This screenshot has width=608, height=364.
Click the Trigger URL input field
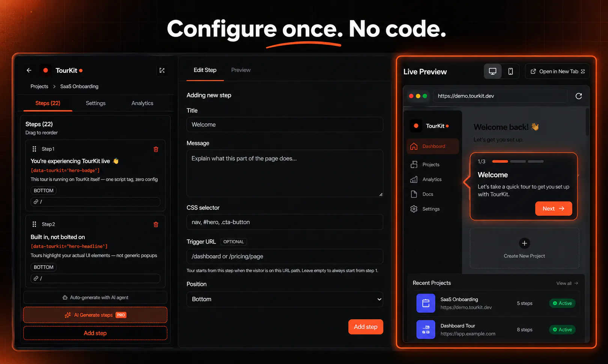[285, 256]
